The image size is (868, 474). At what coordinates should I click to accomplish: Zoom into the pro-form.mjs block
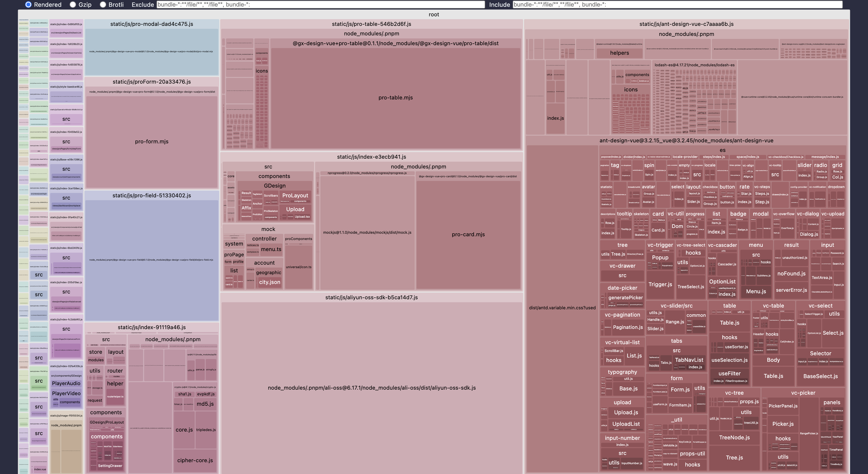click(152, 142)
